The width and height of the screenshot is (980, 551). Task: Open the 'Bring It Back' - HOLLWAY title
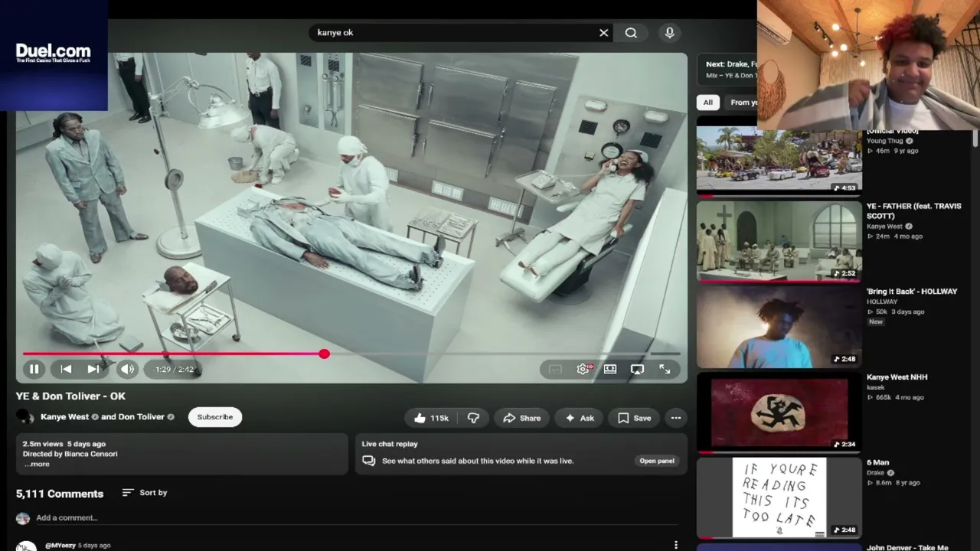912,292
